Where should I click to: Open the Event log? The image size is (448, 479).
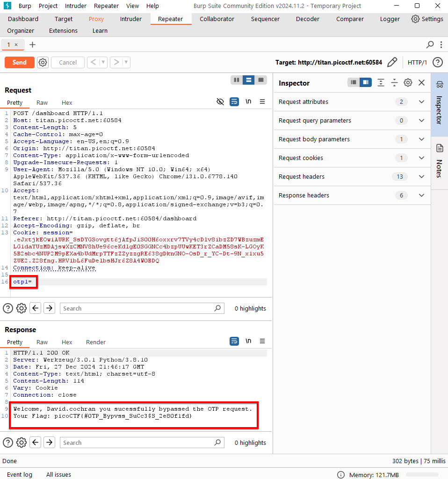20,474
